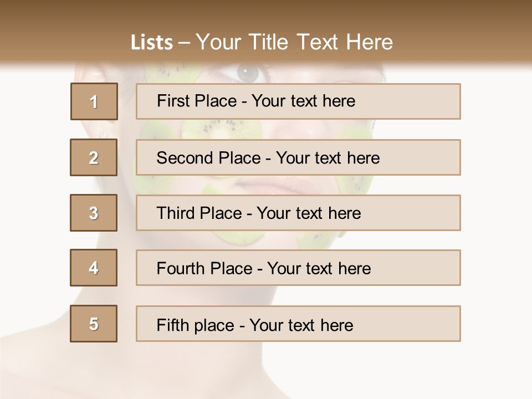Select the Second Place text box

coord(298,157)
